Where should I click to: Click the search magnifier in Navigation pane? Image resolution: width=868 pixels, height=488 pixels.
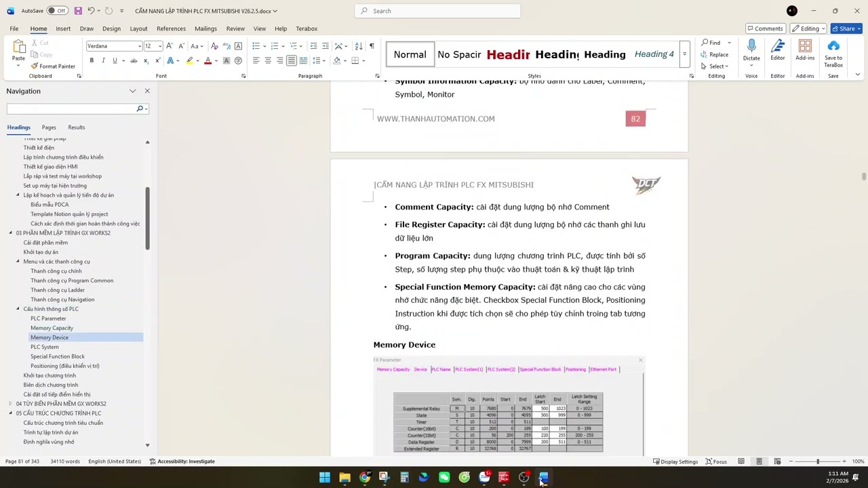(140, 108)
